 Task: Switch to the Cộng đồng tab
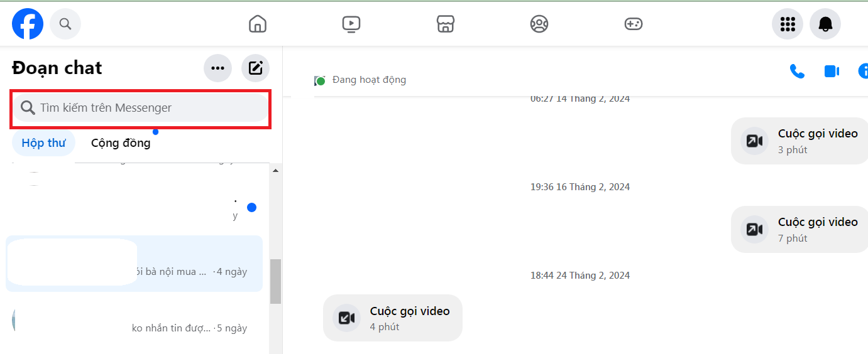pos(121,143)
